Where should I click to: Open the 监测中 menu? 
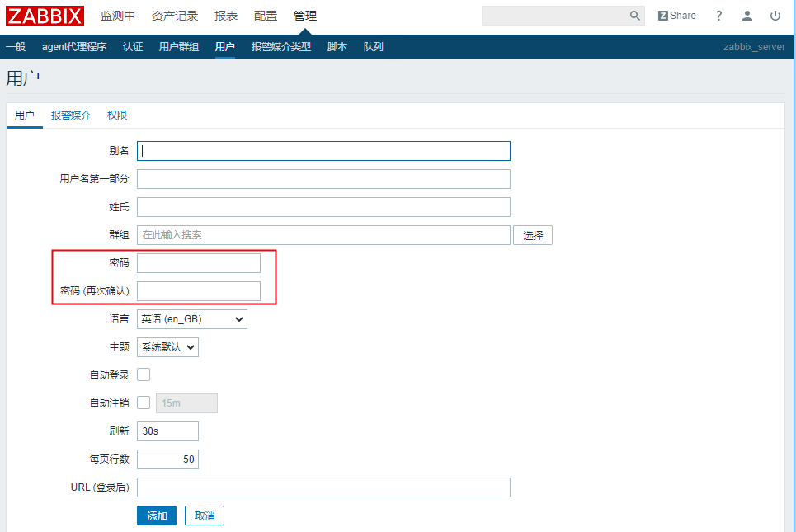click(x=118, y=16)
